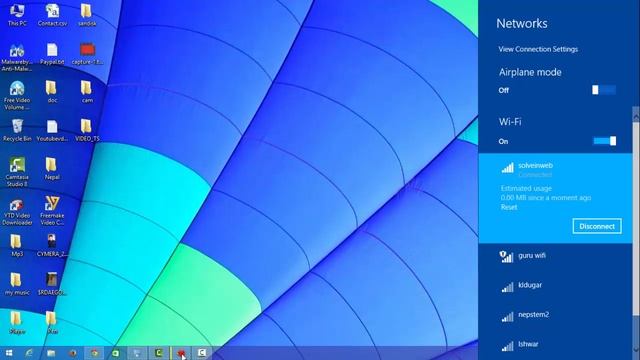Screen dimensions: 640x360
Task: Open the sandisk folder
Action: (87, 15)
